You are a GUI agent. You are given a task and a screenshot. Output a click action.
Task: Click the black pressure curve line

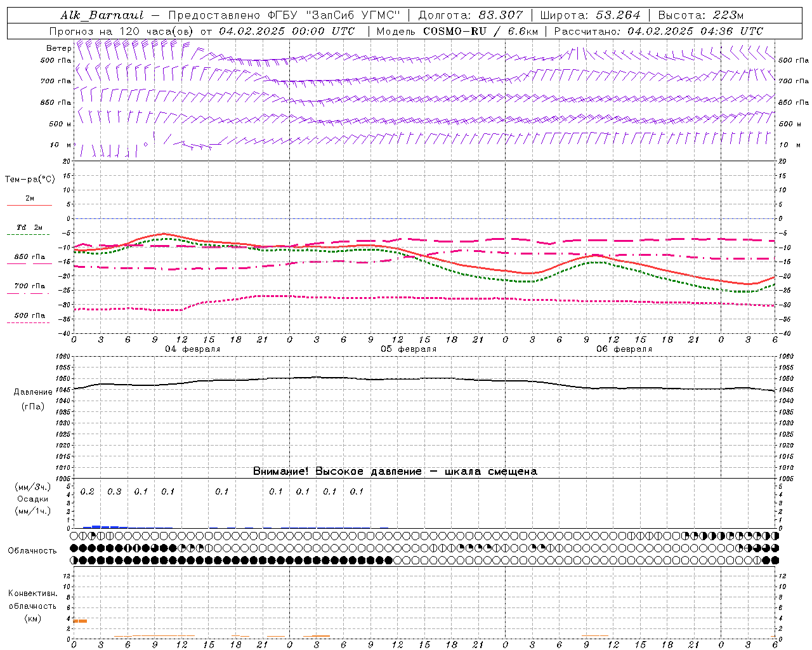[x=424, y=379]
